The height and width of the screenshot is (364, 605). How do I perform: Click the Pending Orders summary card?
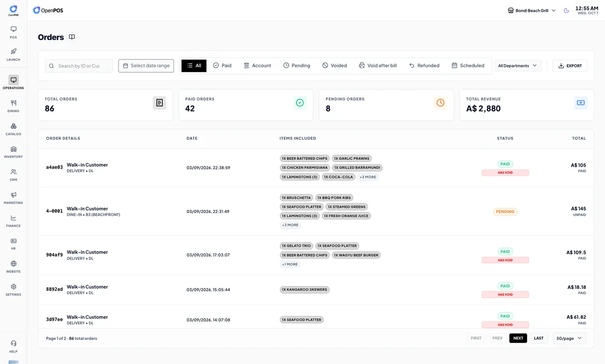tap(386, 105)
